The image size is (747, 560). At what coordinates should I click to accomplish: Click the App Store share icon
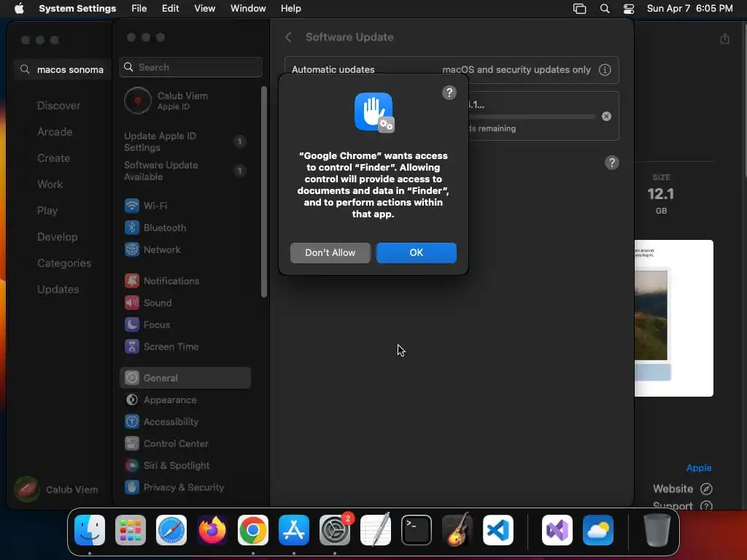(724, 39)
